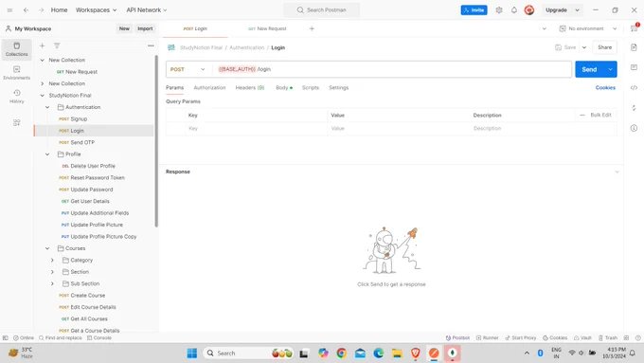644x363 pixels.
Task: Click the Share button
Action: click(x=604, y=47)
